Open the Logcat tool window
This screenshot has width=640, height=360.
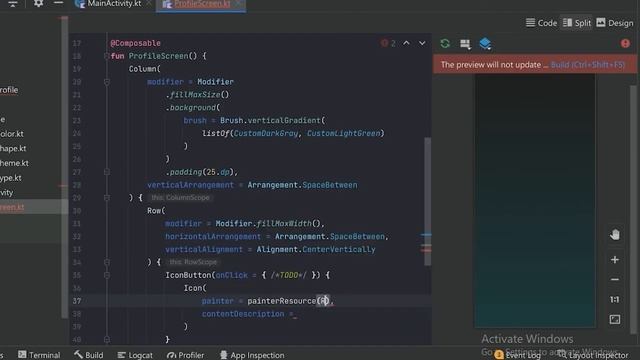(135, 355)
